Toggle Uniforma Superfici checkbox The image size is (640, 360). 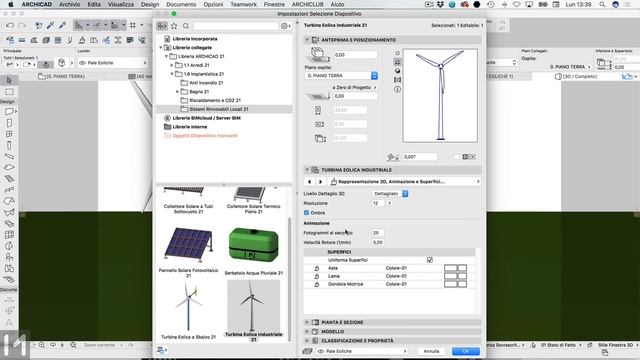pos(430,260)
